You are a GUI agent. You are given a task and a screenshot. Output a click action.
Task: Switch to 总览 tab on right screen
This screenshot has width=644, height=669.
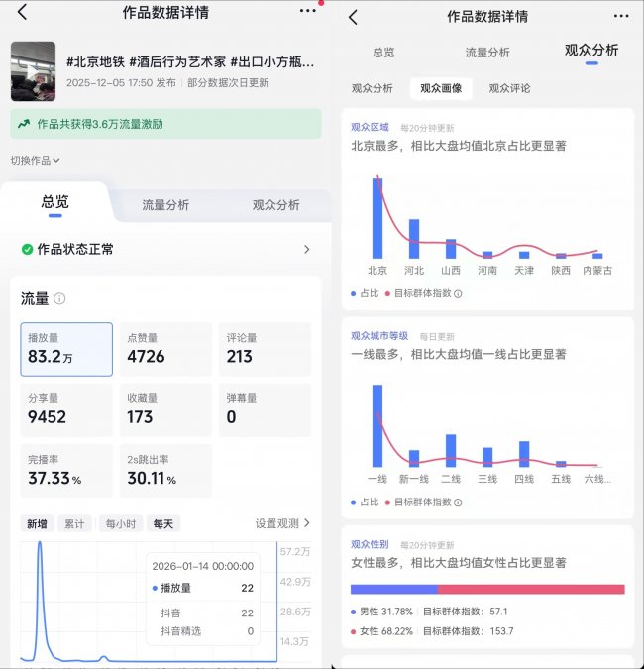click(383, 53)
